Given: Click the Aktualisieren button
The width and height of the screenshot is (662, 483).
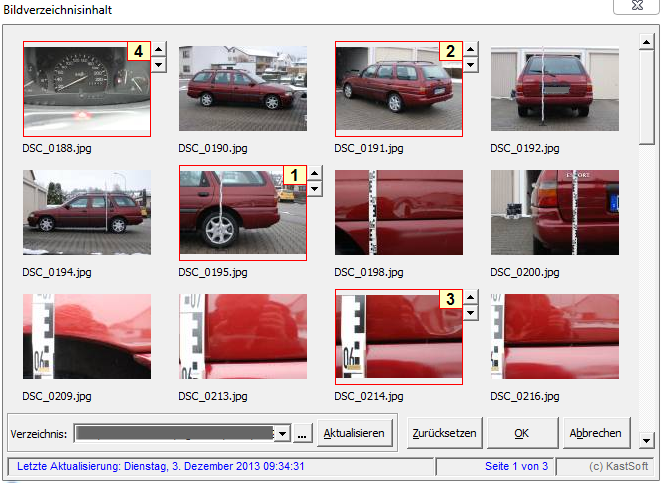Looking at the screenshot, I should [x=354, y=433].
